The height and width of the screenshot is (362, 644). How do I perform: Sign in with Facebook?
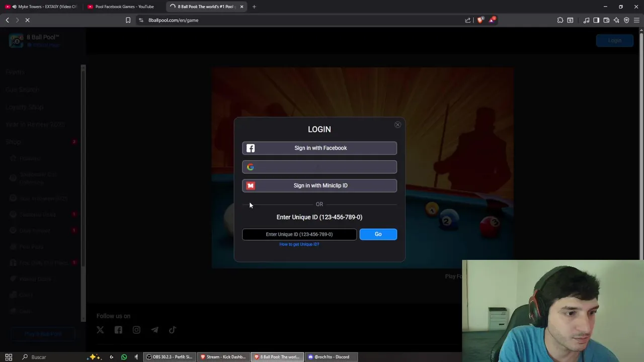tap(319, 148)
